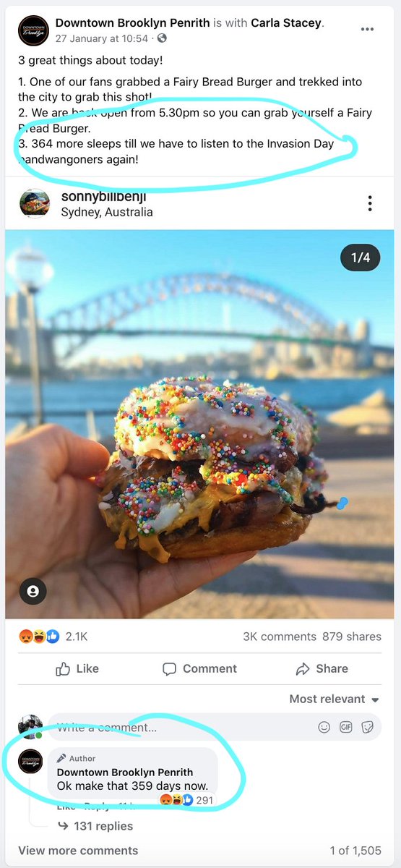
Task: Open the GIF picker in comment box
Action: [346, 727]
